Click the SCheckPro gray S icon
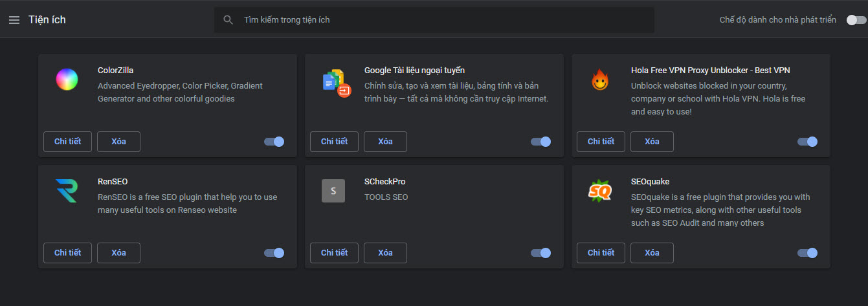The height and width of the screenshot is (306, 868). click(333, 191)
